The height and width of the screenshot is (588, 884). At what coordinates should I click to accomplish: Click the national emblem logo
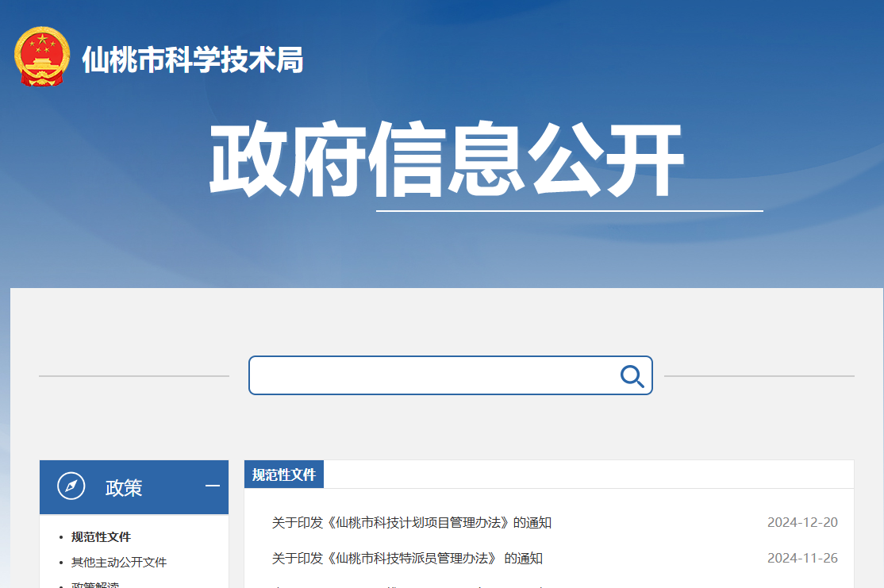coord(42,56)
